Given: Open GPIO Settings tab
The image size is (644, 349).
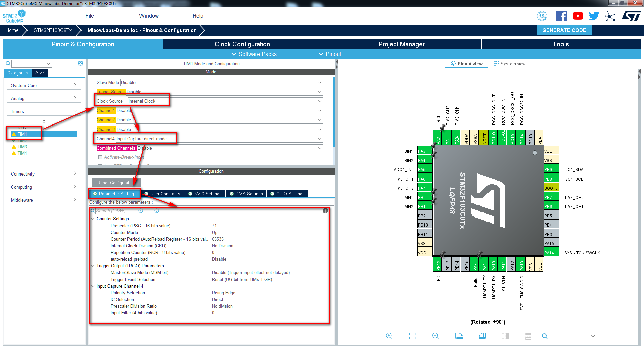Looking at the screenshot, I should (x=287, y=194).
